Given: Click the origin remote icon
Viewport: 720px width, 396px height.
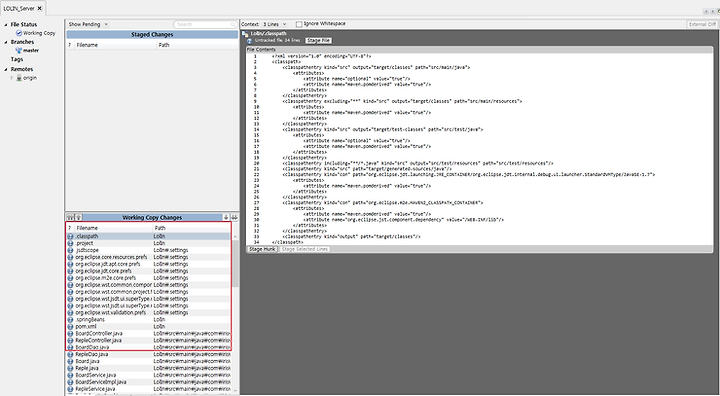Looking at the screenshot, I should [x=19, y=78].
